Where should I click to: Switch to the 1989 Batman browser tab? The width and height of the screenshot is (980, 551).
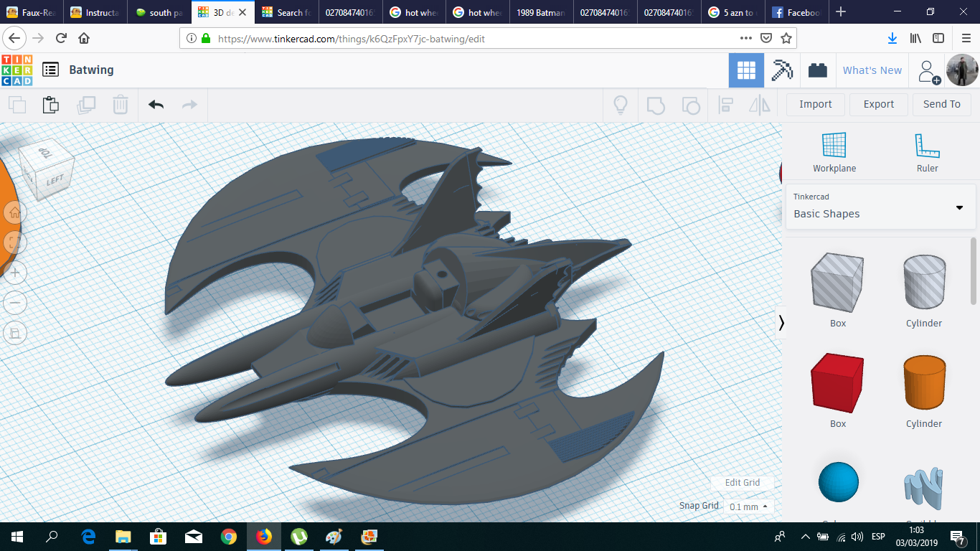pos(541,12)
